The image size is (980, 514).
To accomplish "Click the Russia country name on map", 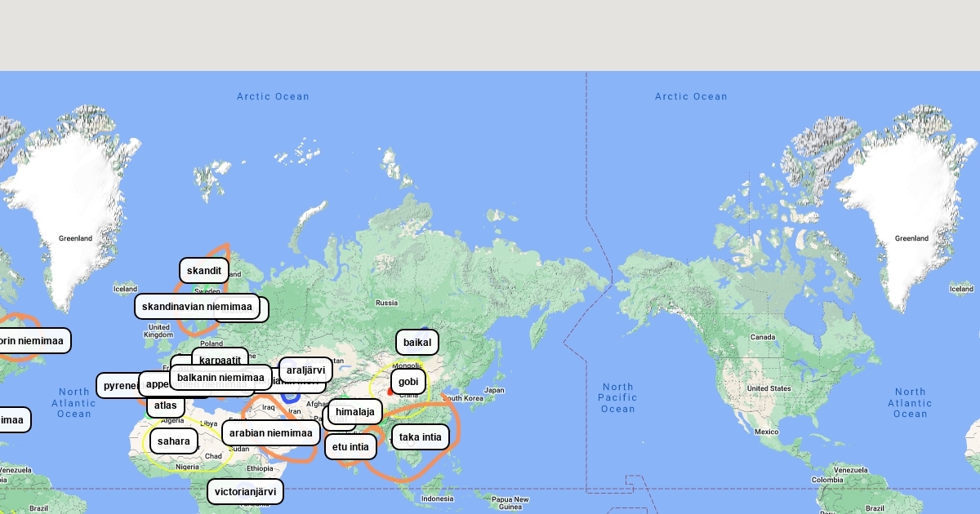I will pos(386,303).
